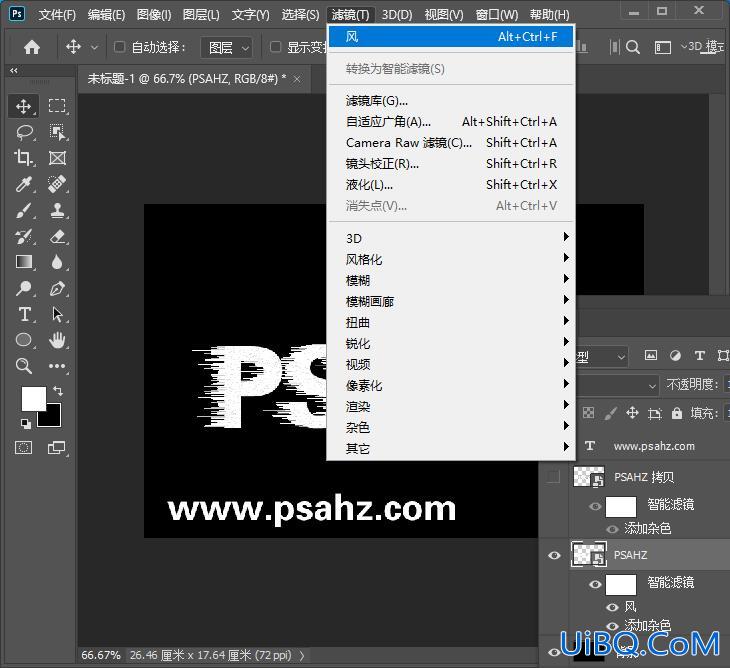Screen dimensions: 730x668
Task: Filter layers by pixel layer icon
Action: [x=651, y=356]
